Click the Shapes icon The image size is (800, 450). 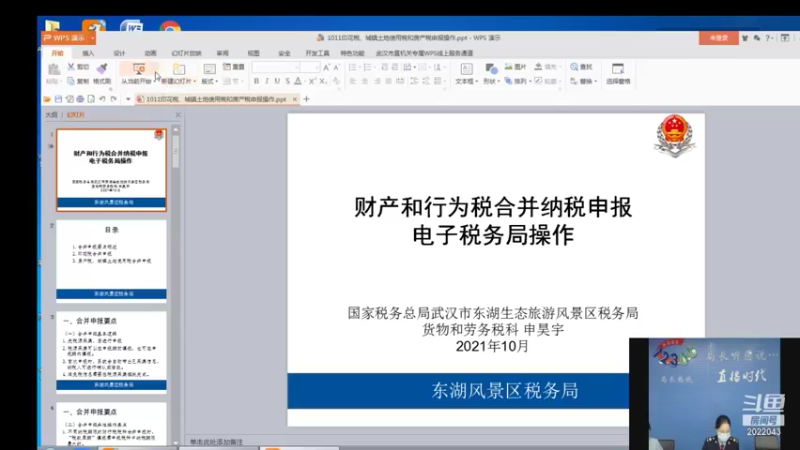(491, 69)
